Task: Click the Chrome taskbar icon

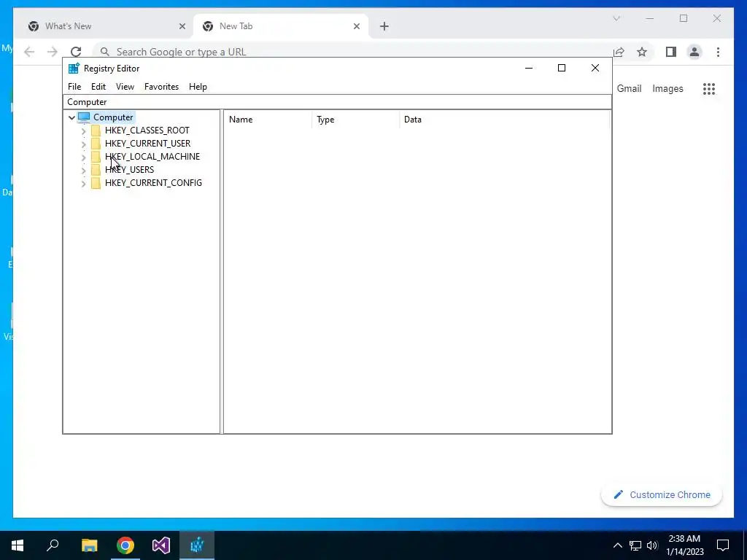Action: coord(125,545)
